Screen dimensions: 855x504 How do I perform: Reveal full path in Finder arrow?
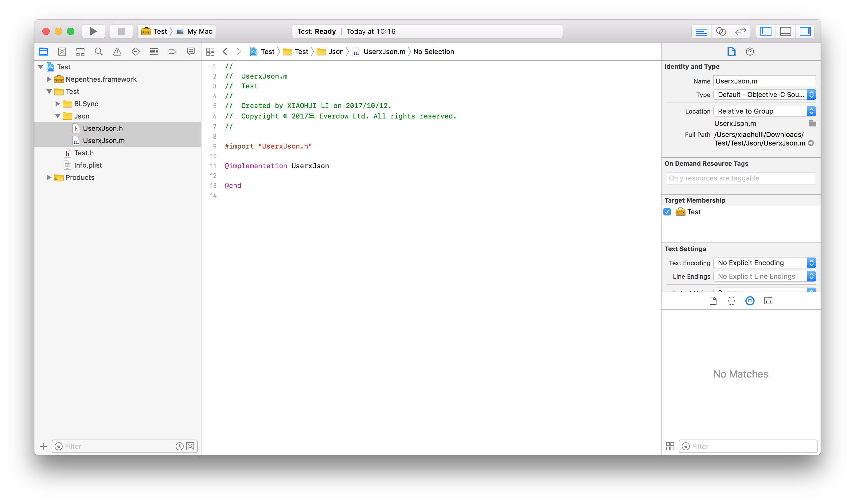coord(811,143)
